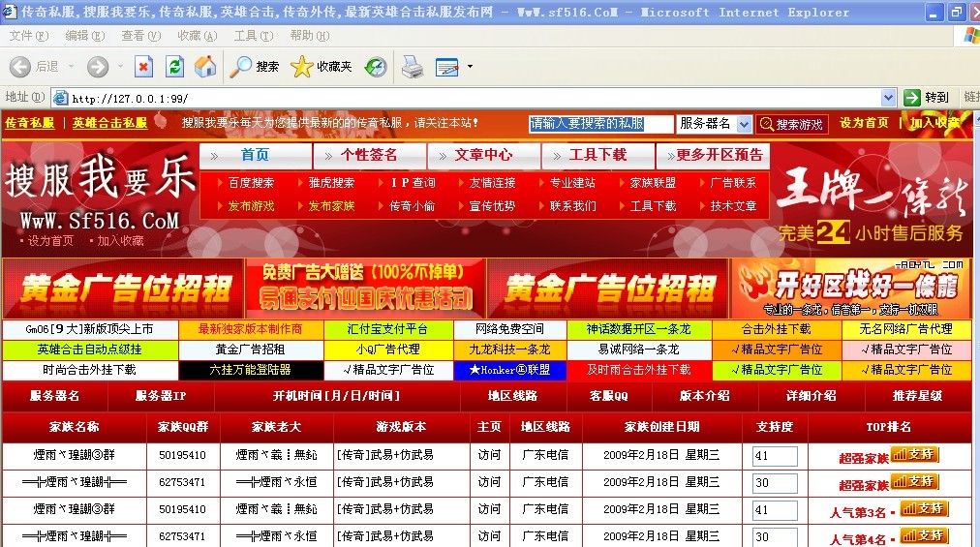Expand the edit tool toolbar dropdown arrow

471,67
